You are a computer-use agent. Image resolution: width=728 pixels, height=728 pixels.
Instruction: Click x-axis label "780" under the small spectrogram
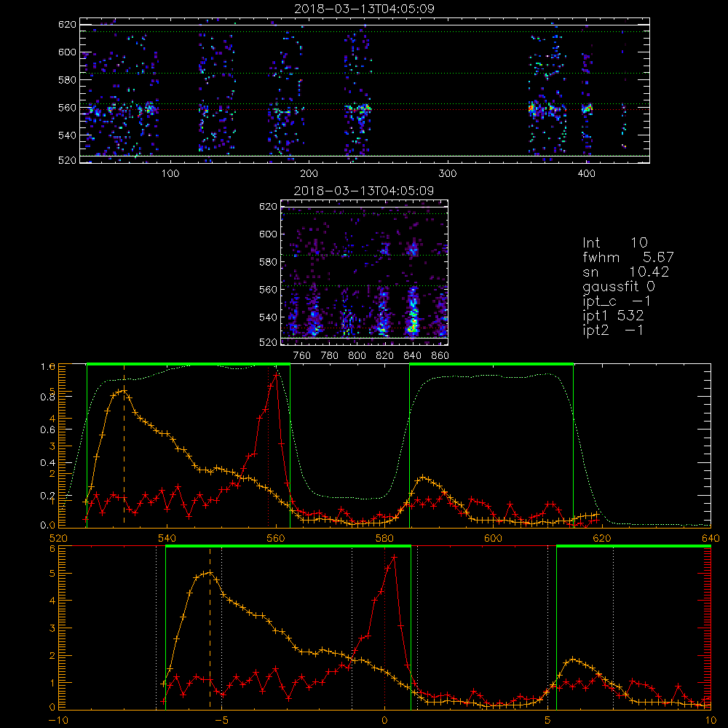point(330,356)
